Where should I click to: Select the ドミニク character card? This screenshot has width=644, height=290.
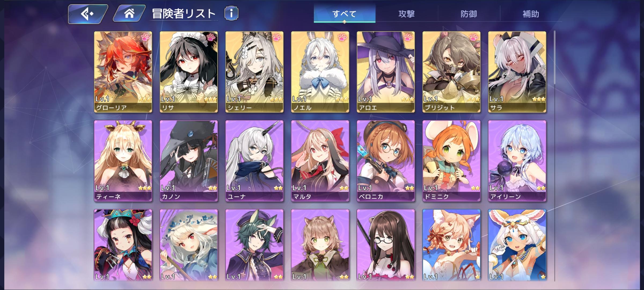pos(451,161)
